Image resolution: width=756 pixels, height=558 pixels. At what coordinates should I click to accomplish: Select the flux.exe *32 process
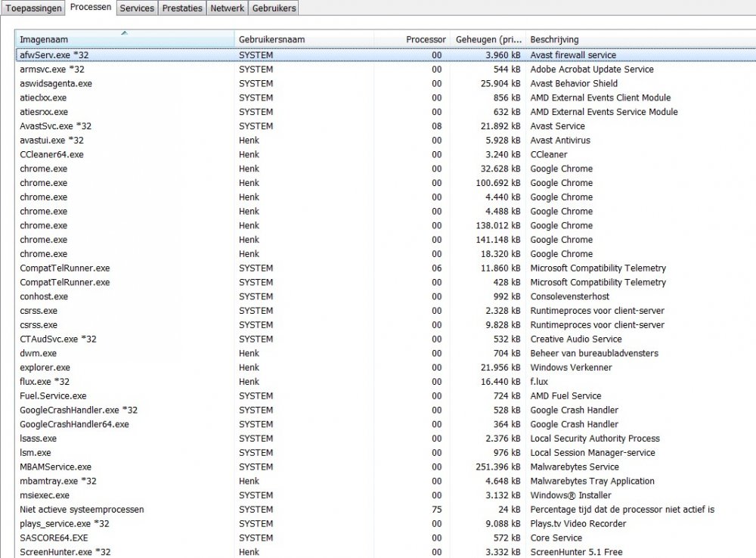pos(45,382)
